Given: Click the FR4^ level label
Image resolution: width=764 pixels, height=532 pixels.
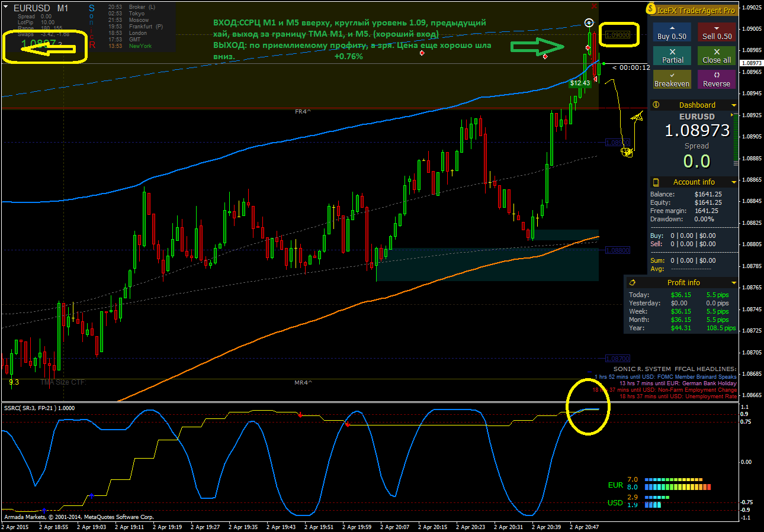Looking at the screenshot, I should [x=303, y=111].
